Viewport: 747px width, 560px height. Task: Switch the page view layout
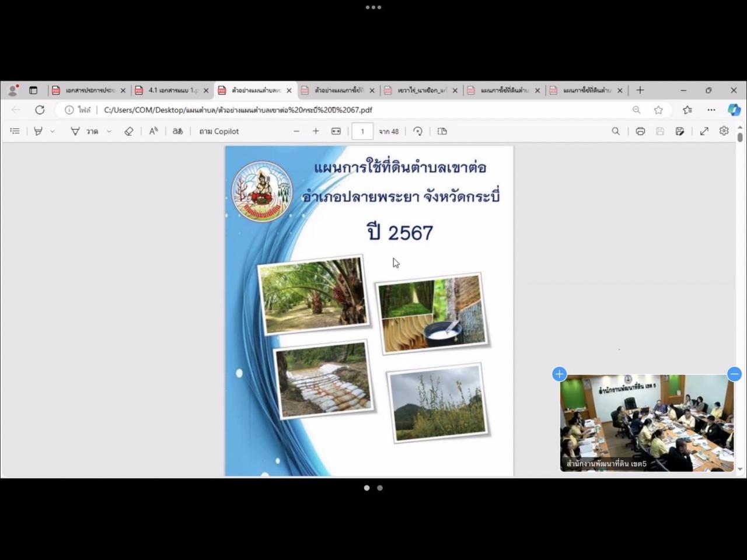pos(442,131)
